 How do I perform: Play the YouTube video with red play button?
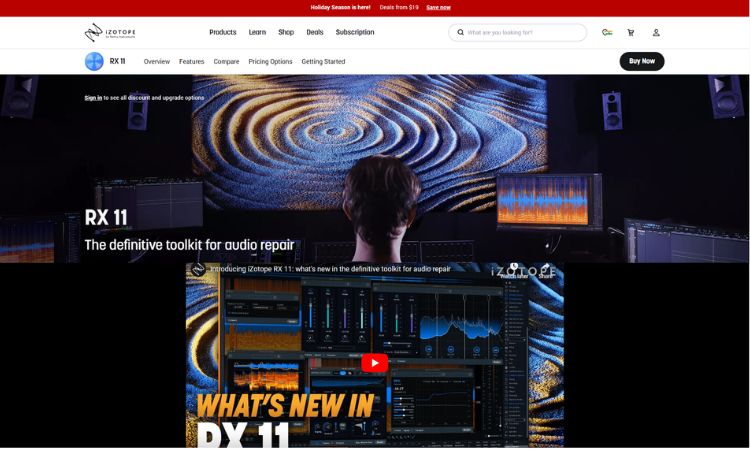(x=375, y=363)
